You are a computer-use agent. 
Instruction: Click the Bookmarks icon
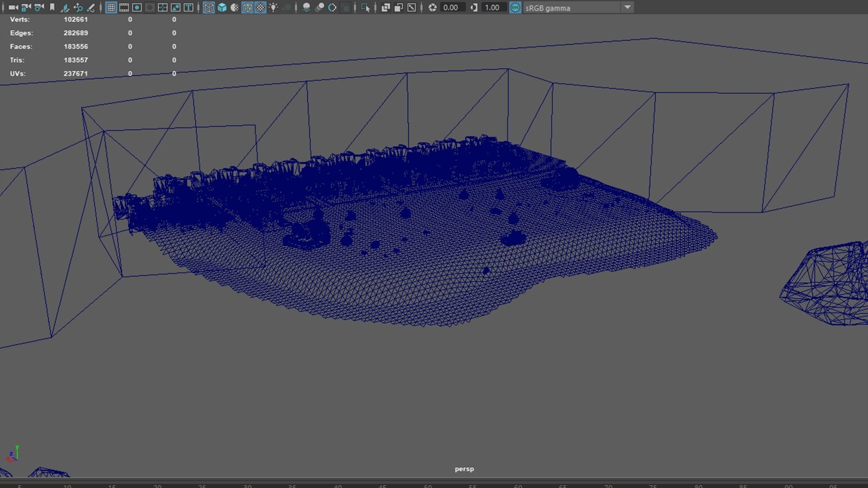click(52, 7)
